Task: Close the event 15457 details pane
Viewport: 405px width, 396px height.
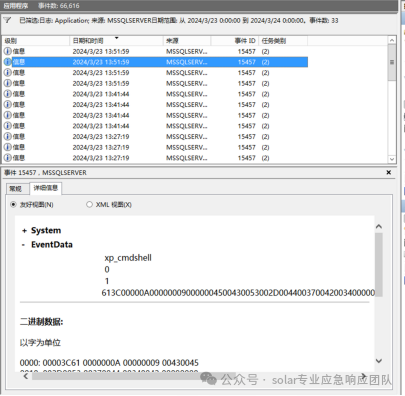Action: (389, 172)
